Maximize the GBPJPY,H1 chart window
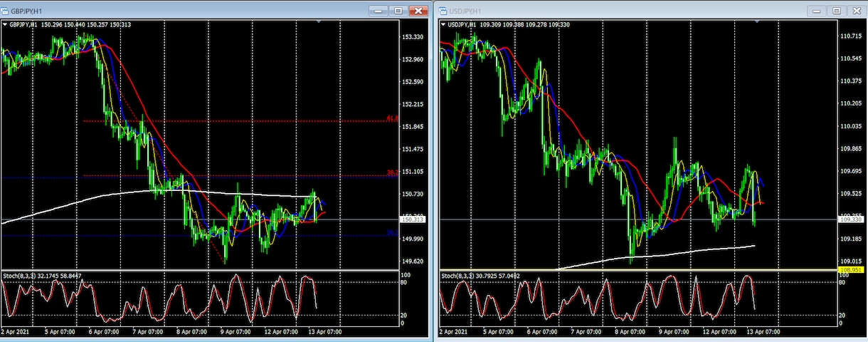The height and width of the screenshot is (342, 868). [398, 10]
